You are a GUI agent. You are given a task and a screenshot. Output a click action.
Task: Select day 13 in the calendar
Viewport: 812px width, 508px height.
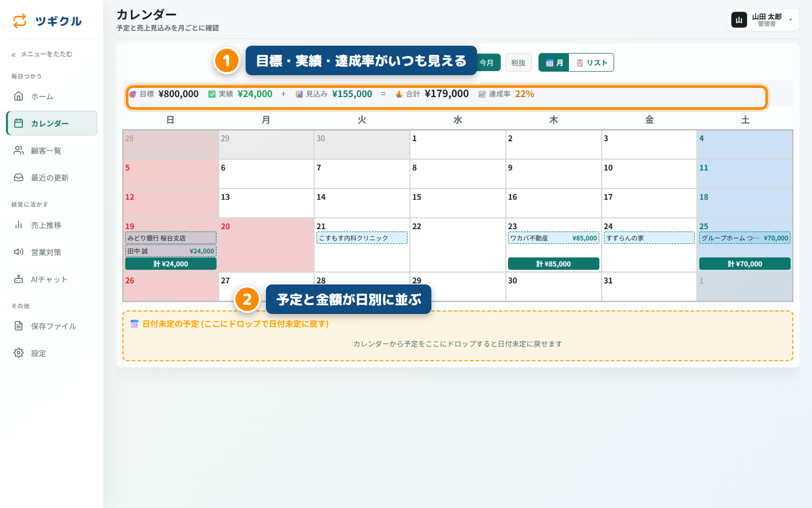266,203
